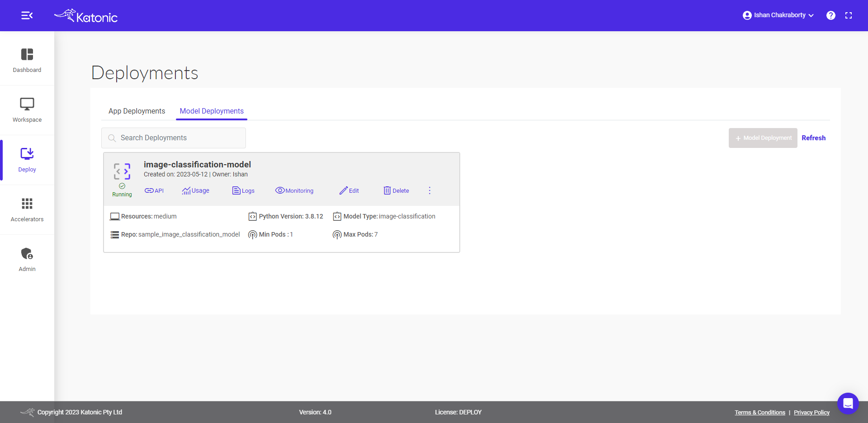Click the Min Pods icon

pos(252,235)
